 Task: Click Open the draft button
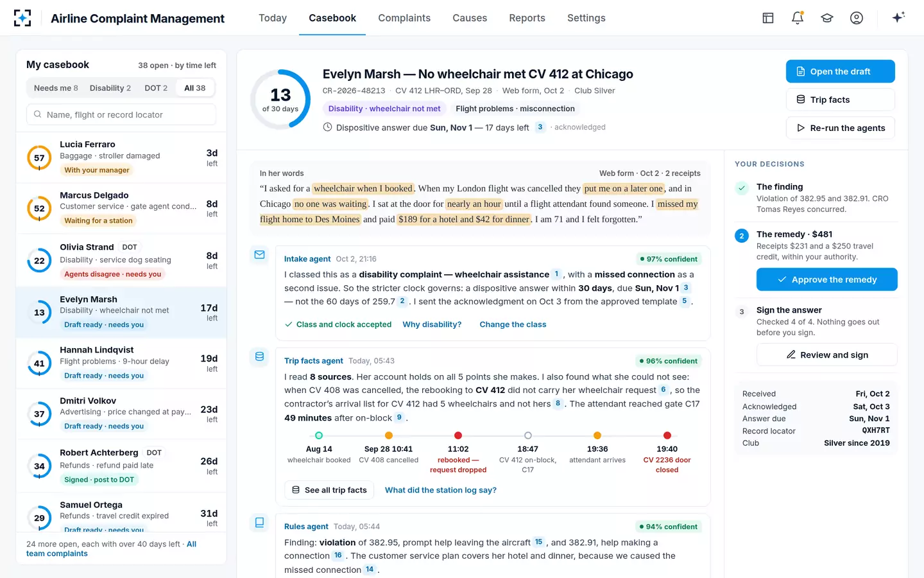pos(840,71)
